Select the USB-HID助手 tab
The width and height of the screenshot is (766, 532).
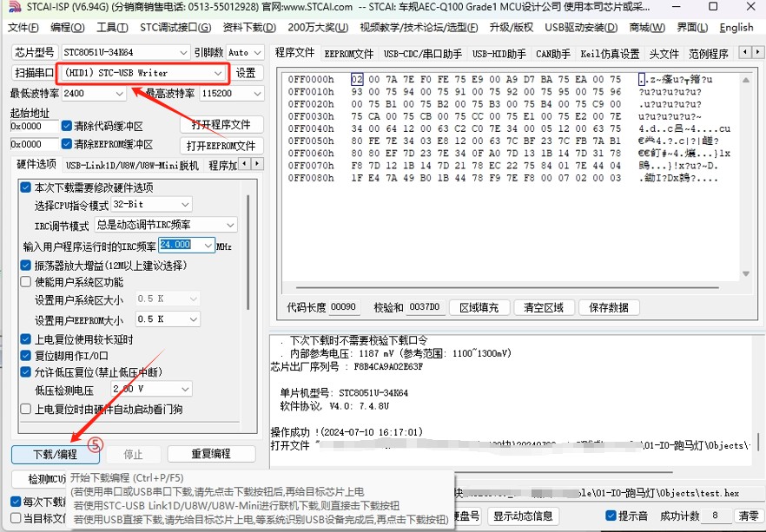point(499,54)
